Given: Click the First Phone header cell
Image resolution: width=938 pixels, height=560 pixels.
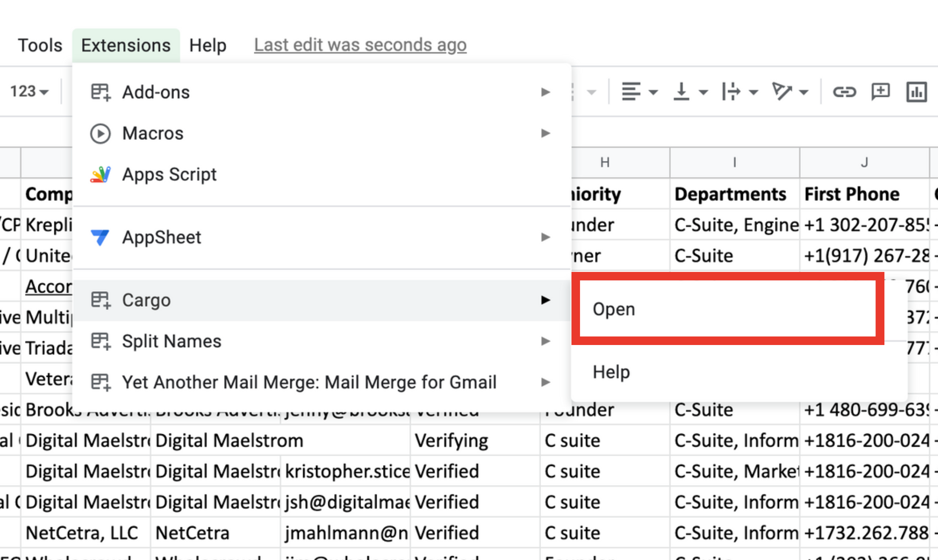Looking at the screenshot, I should coord(864,194).
